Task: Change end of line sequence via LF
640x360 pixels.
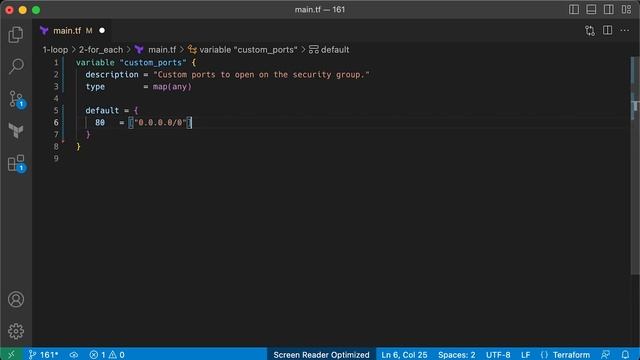Action: click(525, 354)
